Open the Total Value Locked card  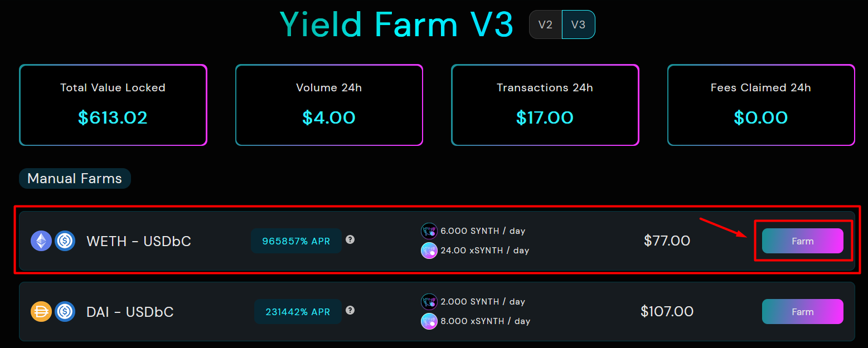[113, 105]
